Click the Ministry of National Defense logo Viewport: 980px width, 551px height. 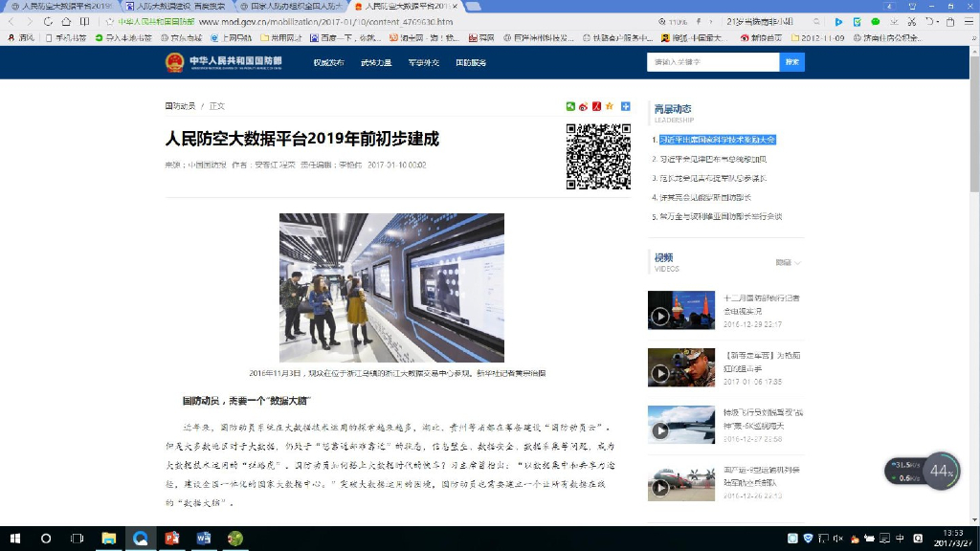(x=223, y=62)
